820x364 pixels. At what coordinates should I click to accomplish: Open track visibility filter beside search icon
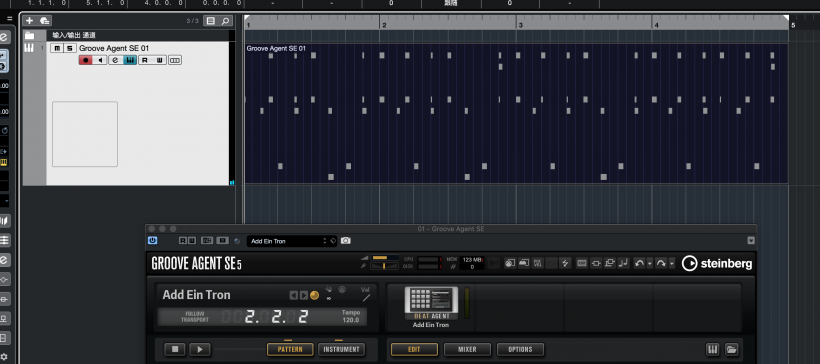211,21
